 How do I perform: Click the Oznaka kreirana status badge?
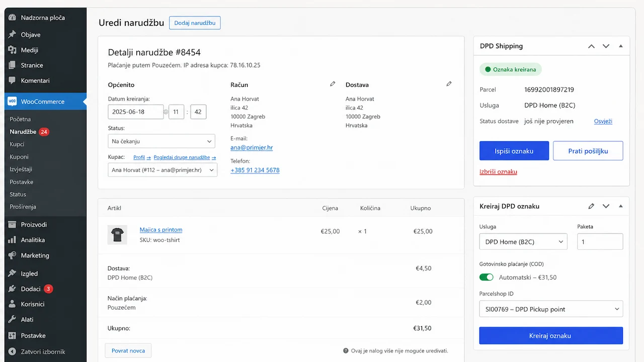(x=511, y=69)
